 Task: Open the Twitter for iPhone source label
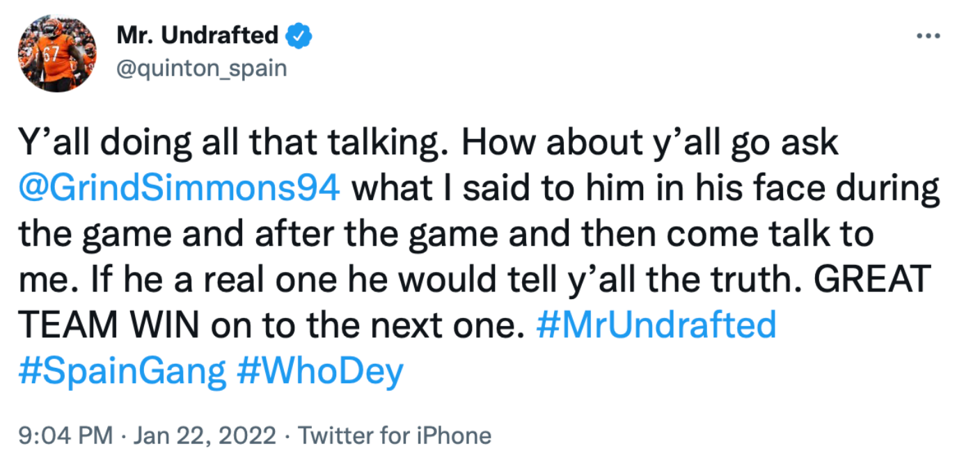click(x=395, y=436)
